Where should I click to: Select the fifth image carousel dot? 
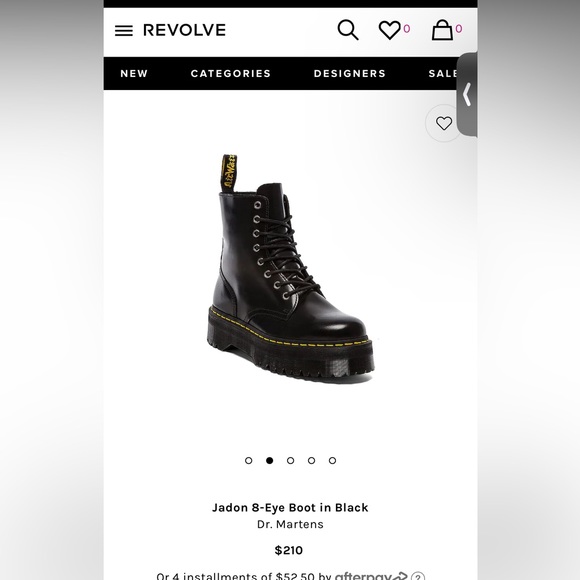tap(333, 461)
